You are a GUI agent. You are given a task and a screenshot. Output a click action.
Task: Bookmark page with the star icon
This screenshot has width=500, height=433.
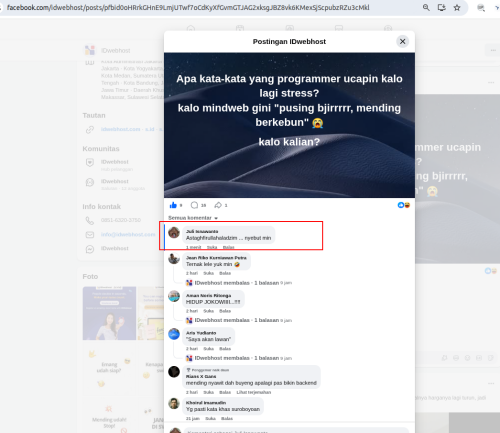coord(457,7)
